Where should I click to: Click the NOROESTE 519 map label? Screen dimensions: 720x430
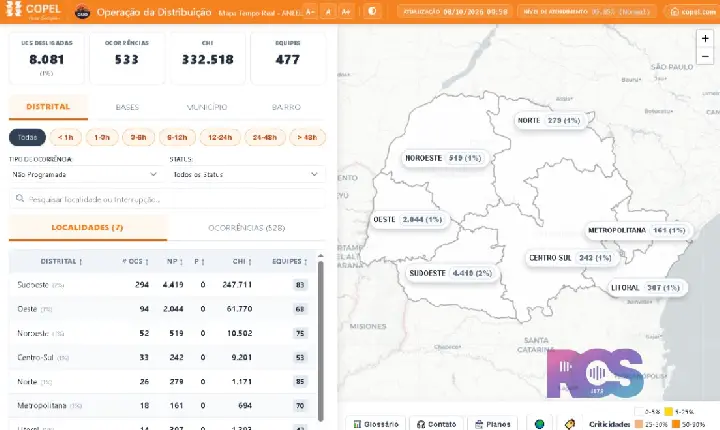[x=444, y=158]
